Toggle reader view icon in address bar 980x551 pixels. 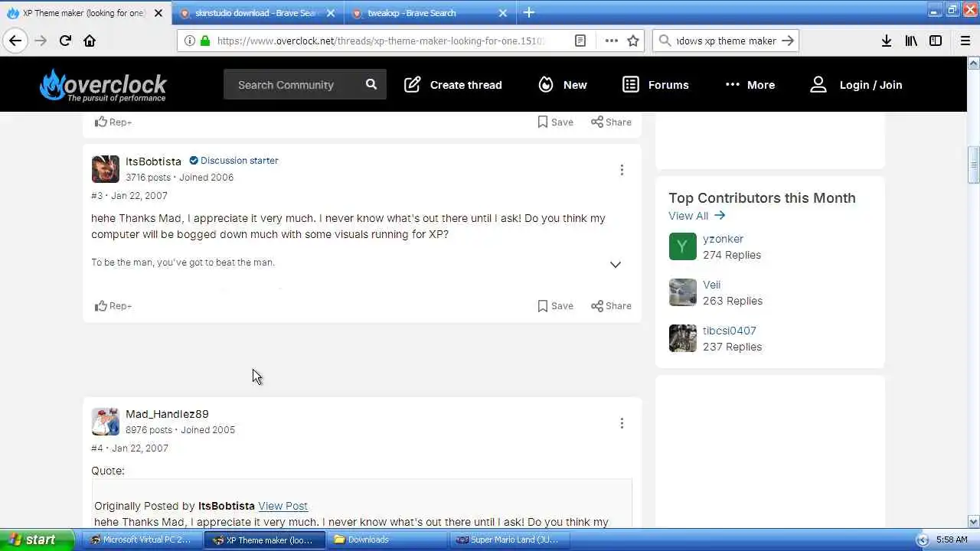580,41
